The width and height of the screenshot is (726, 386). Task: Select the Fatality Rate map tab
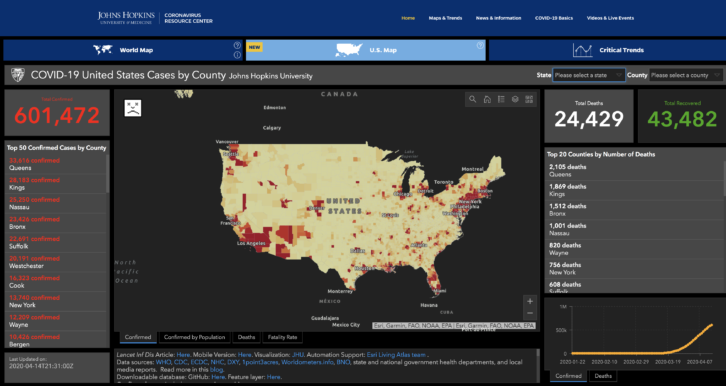coord(282,337)
